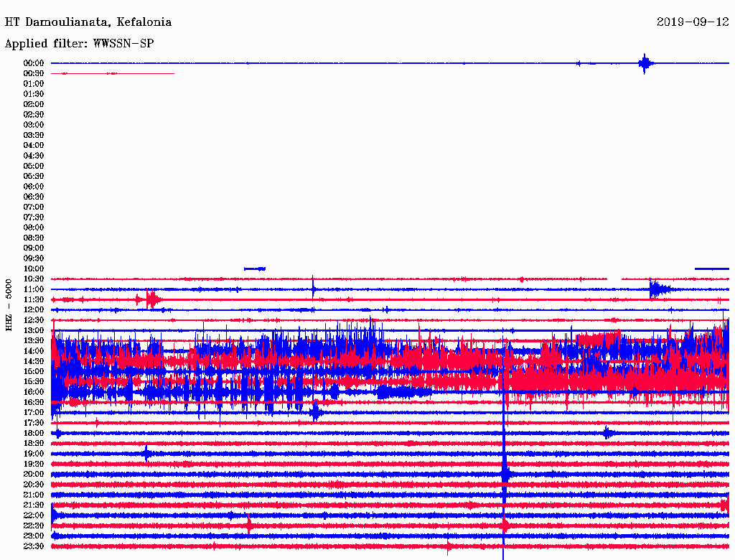Click the '00:30' time row label

tap(34, 73)
